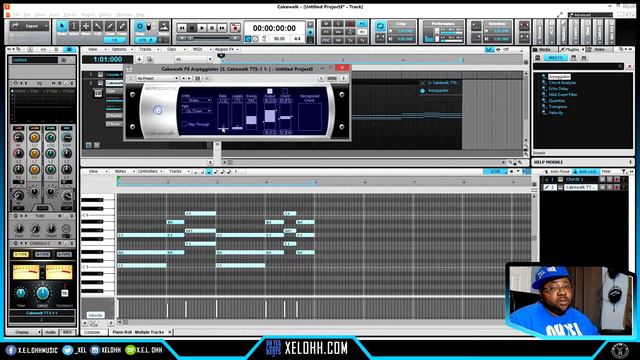
Task: Open piano roll Notes menu
Action: (x=121, y=171)
